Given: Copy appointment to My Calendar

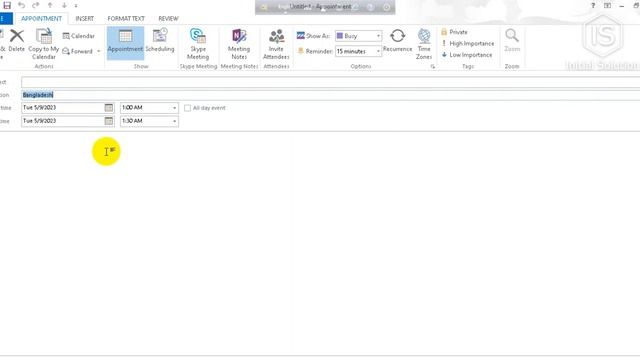Looking at the screenshot, I should click(44, 44).
